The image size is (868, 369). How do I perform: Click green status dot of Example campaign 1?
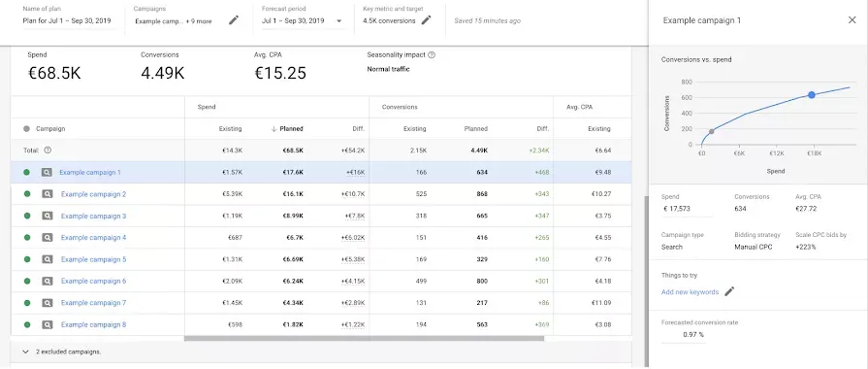(26, 172)
